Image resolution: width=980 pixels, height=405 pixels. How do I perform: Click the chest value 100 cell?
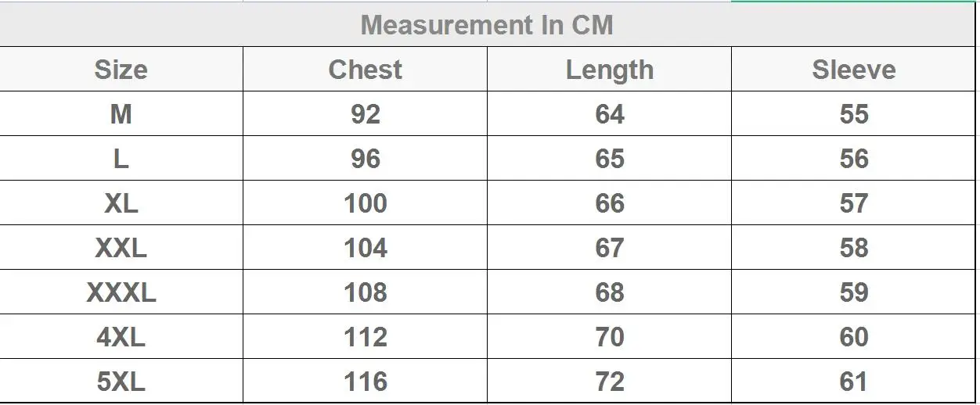365,203
